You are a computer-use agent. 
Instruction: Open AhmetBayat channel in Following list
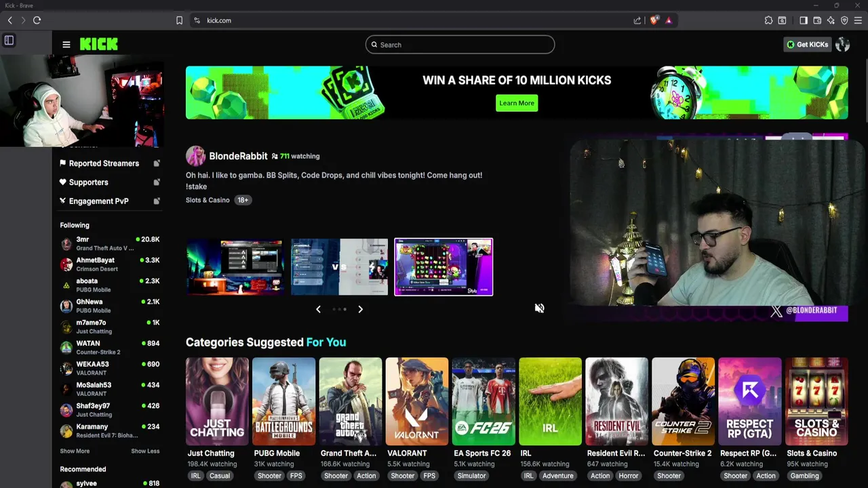pos(109,264)
